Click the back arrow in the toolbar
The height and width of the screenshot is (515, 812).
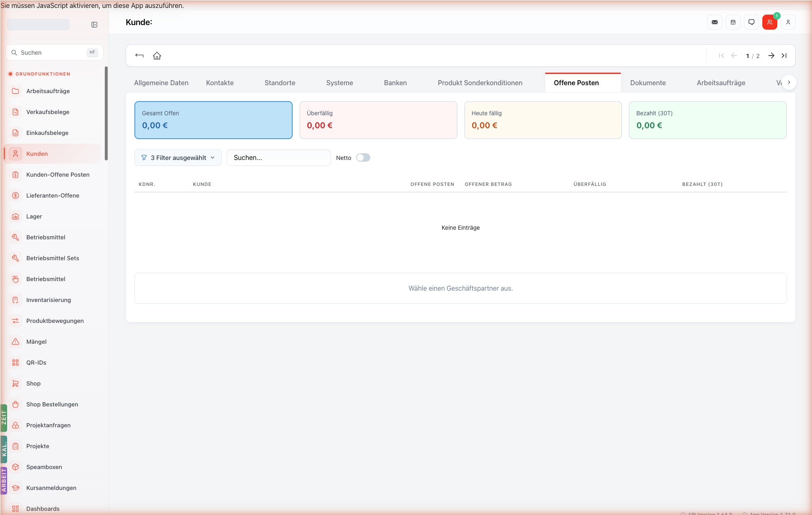pos(139,56)
